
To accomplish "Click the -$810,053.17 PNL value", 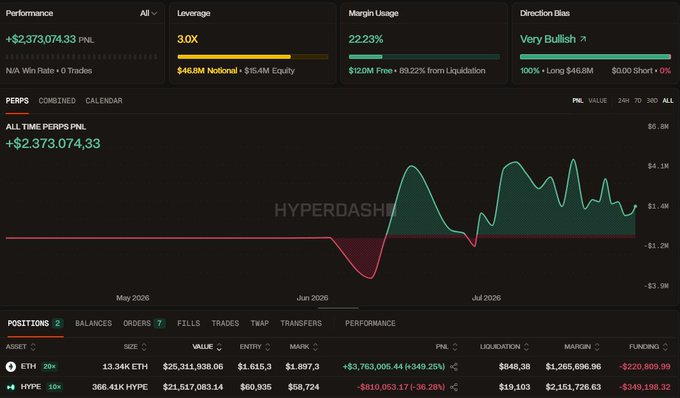I will [x=401, y=387].
